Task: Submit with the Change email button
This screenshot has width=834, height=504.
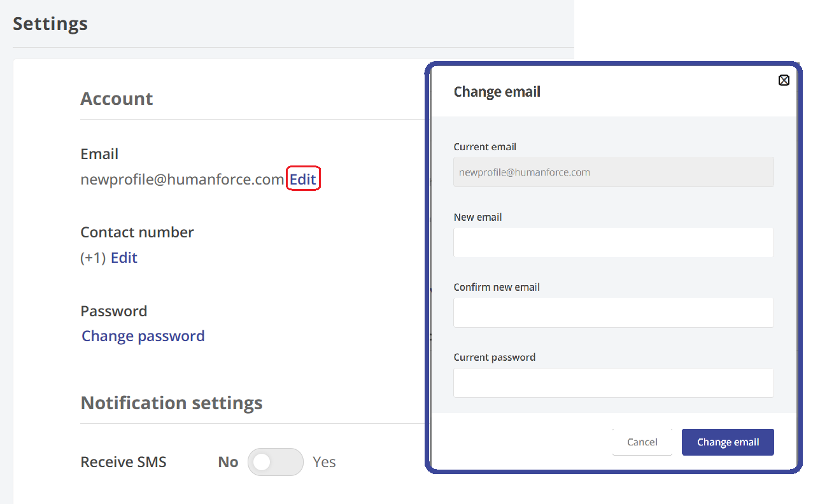Action: (728, 442)
